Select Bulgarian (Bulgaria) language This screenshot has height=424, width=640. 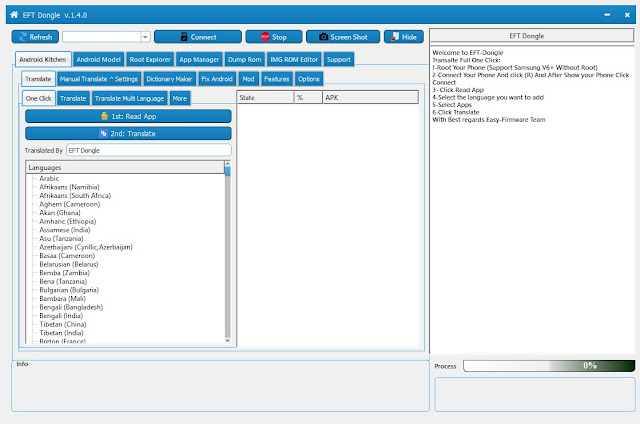coord(69,290)
